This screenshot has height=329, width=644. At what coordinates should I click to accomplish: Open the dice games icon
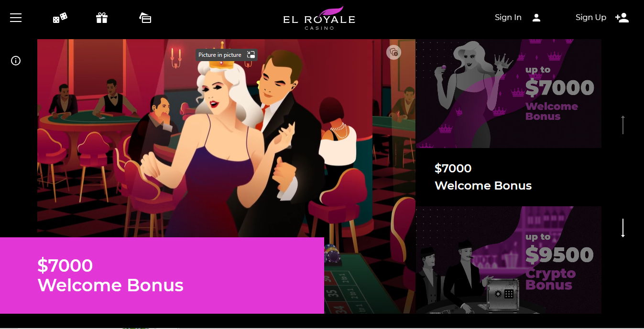[x=60, y=18]
